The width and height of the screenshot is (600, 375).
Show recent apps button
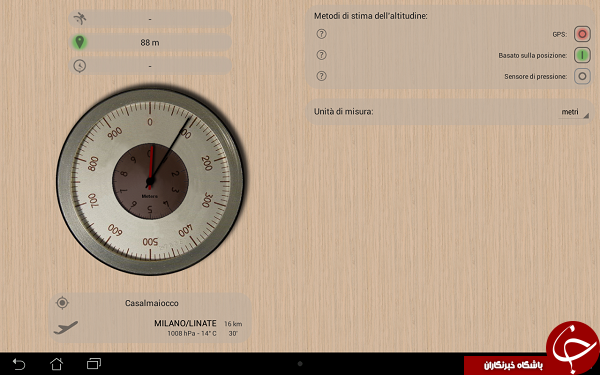pos(94,364)
